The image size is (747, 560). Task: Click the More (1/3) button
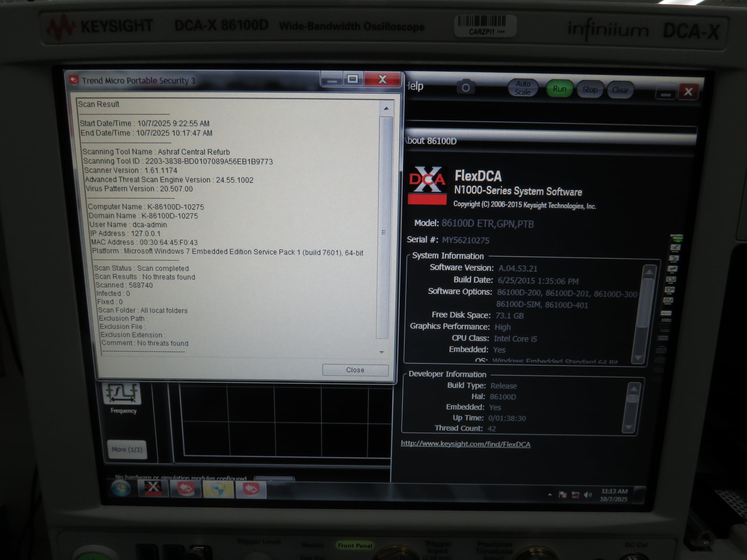pos(127,450)
